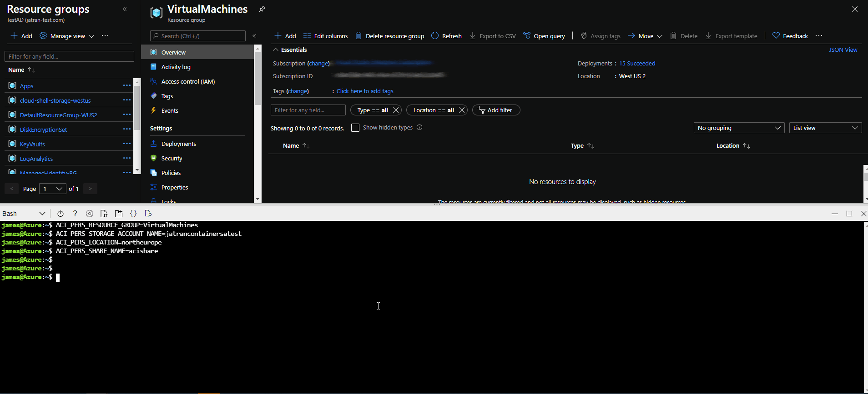The width and height of the screenshot is (868, 394).
Task: Open new session icon in Cloud Shell toolbar
Action: coord(119,214)
